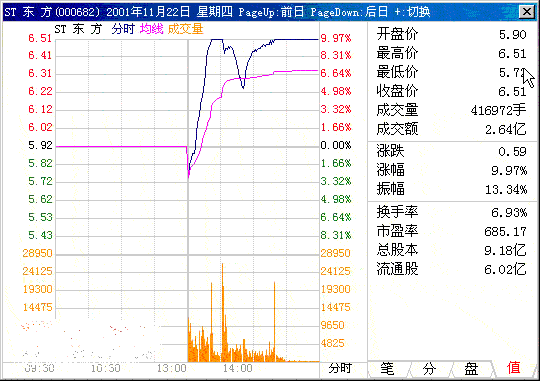
Task: Click the magenta 均线 legend label
Action: [x=152, y=29]
